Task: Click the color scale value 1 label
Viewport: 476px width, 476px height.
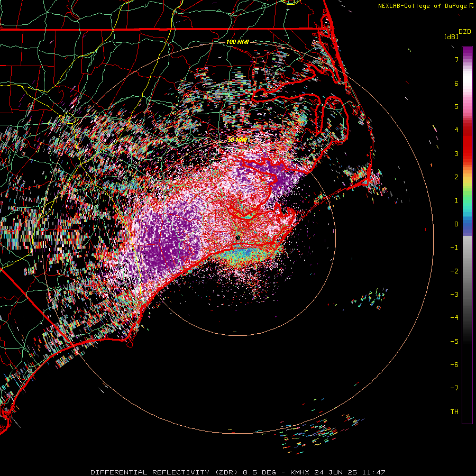Action: (456, 200)
